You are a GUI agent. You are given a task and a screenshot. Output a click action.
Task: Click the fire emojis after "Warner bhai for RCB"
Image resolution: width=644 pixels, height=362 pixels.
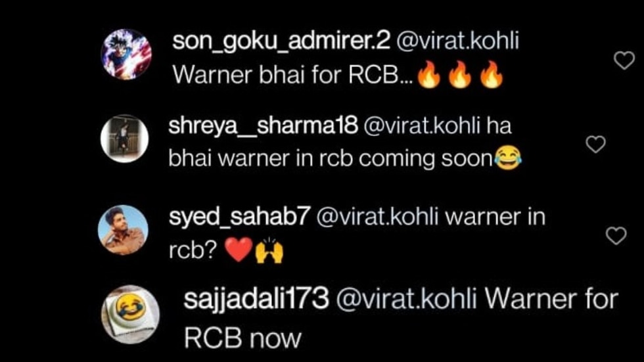(461, 75)
